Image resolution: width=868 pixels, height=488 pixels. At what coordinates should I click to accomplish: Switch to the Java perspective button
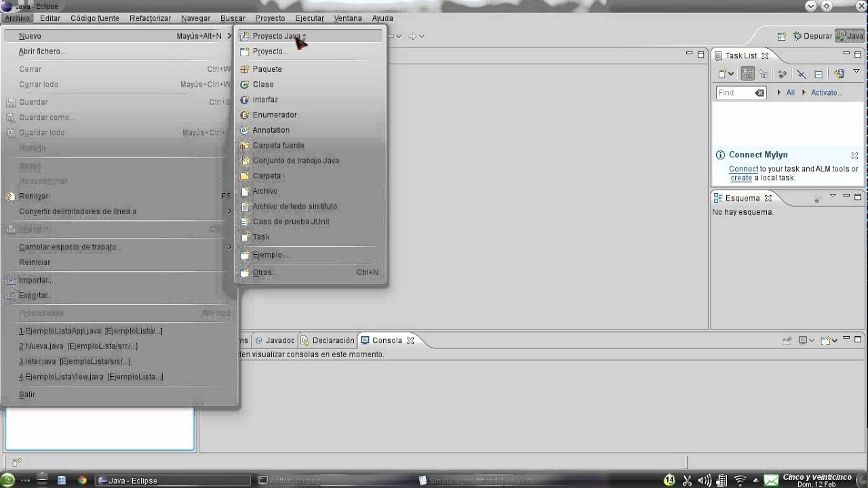(x=850, y=36)
